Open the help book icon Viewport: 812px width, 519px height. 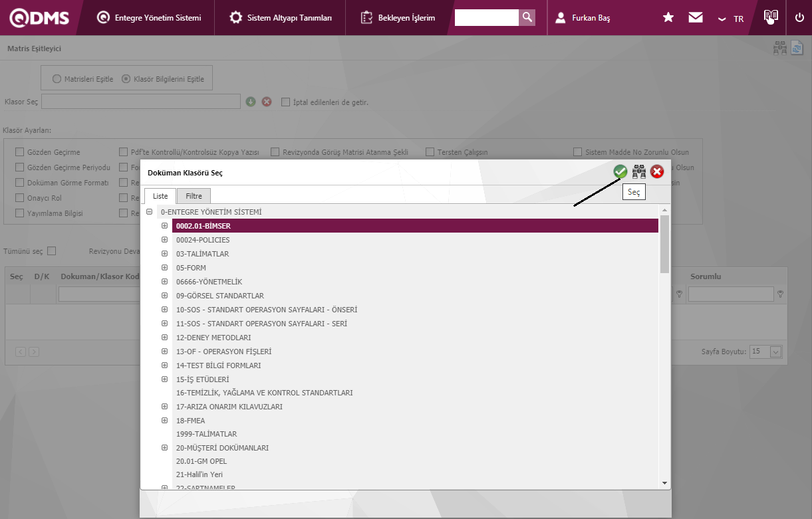(x=771, y=17)
